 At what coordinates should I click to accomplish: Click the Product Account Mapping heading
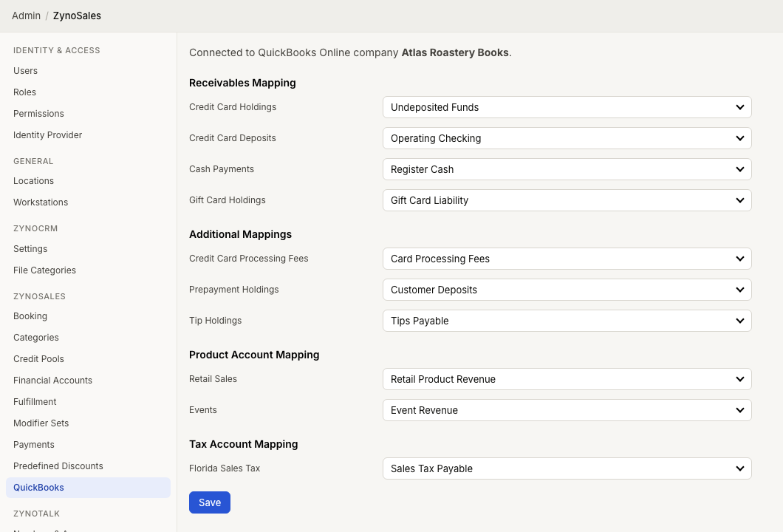point(253,355)
